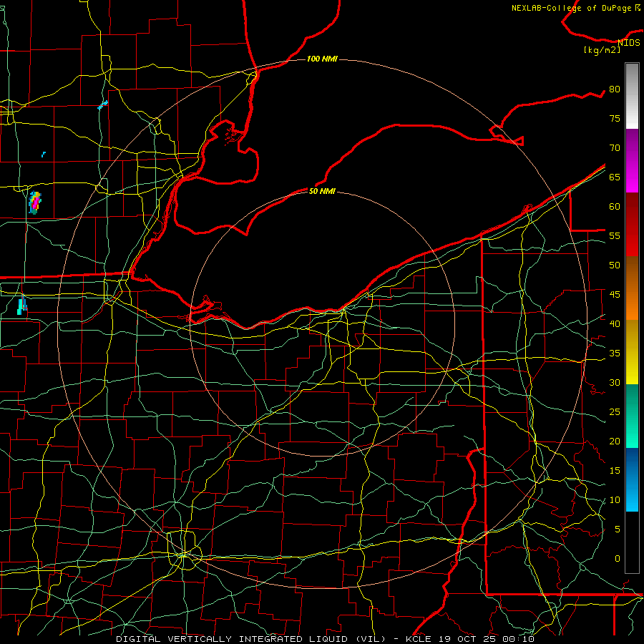Click the 35 value on the color scale
The image size is (644, 644).
615,353
